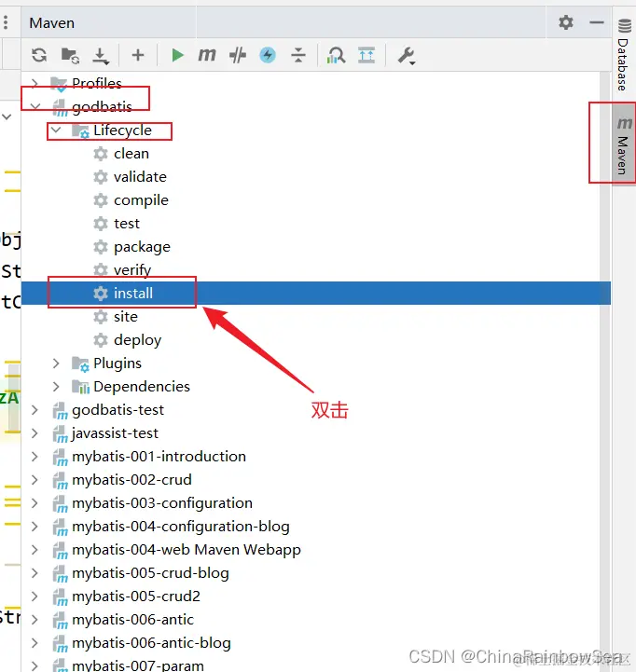Expand mybatis-006-antic-blog module
This screenshot has height=672, width=636.
coord(35,643)
